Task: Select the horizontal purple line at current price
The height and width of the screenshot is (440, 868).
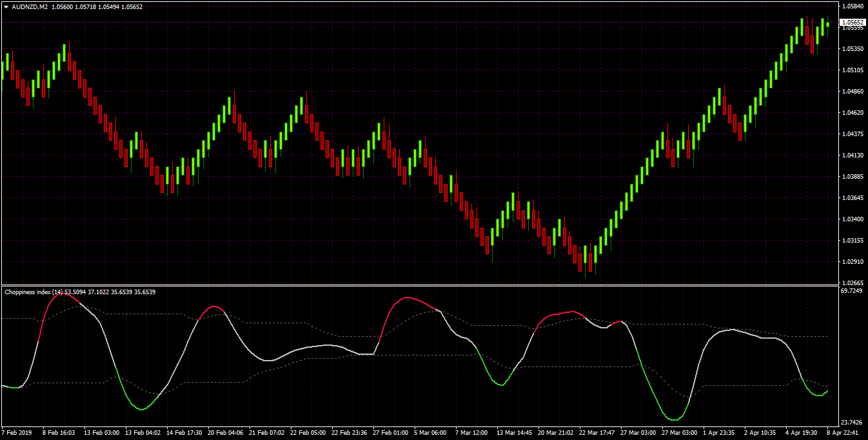Action: [x=419, y=23]
